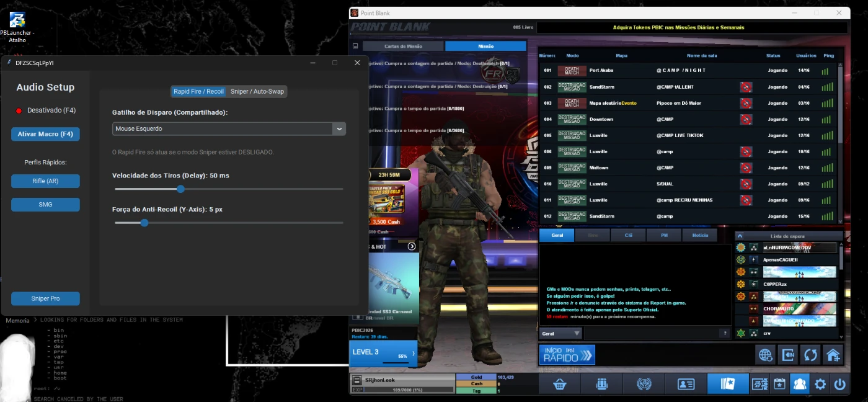Screen dimensions: 868x402
Task: Click the power exit icon
Action: [x=840, y=385]
